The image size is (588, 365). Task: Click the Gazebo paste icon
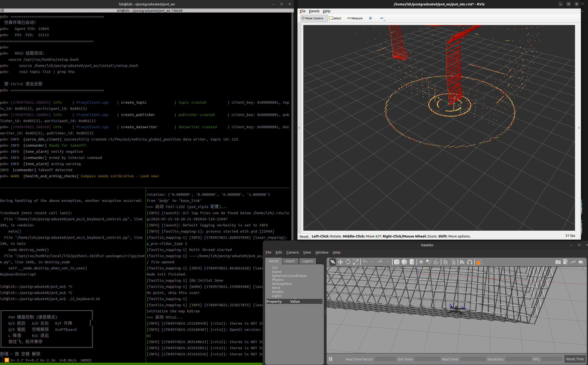[453, 262]
